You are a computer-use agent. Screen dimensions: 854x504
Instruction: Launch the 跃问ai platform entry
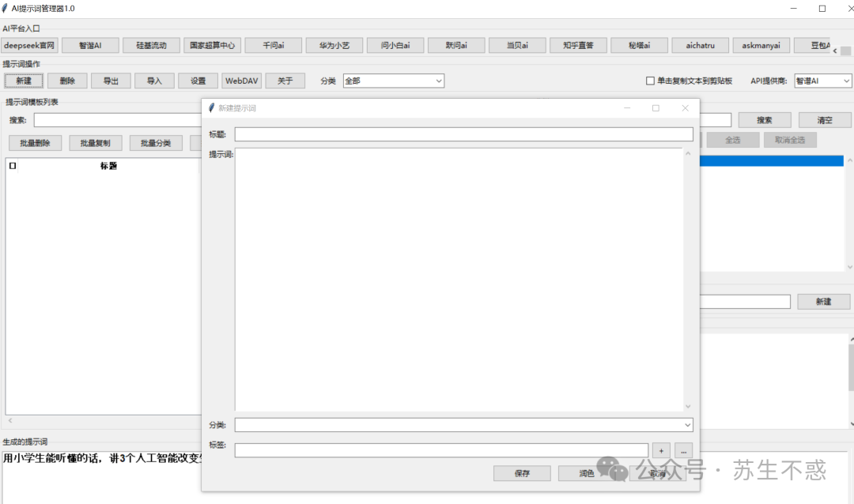coord(456,45)
